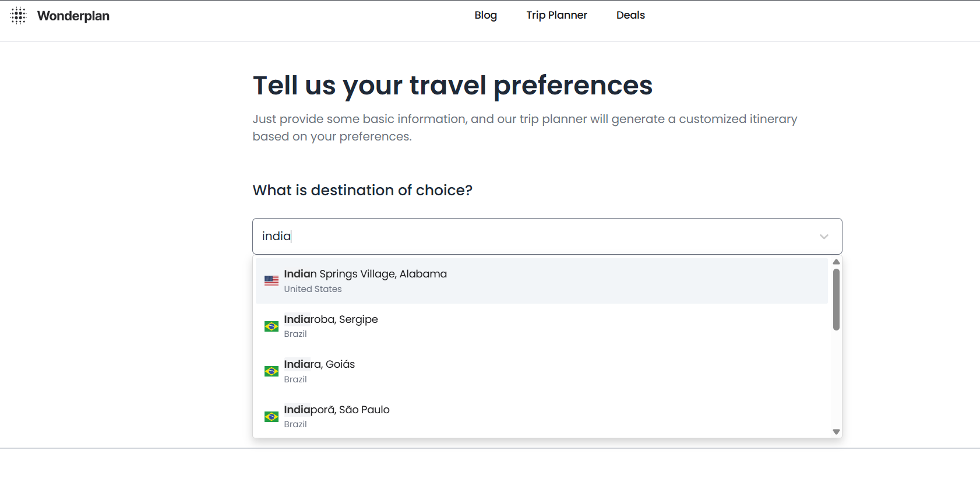Click the "United States" subtitle text
The width and height of the screenshot is (980, 496).
[313, 289]
